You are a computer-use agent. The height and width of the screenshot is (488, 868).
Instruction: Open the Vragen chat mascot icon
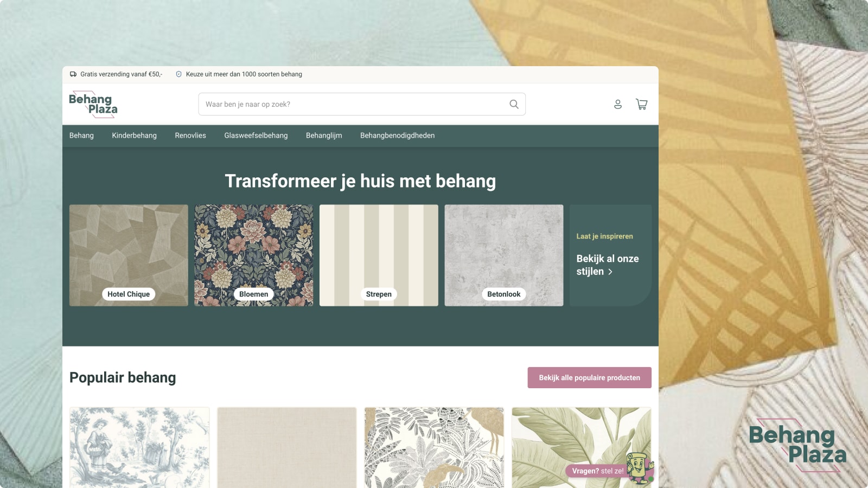click(640, 467)
